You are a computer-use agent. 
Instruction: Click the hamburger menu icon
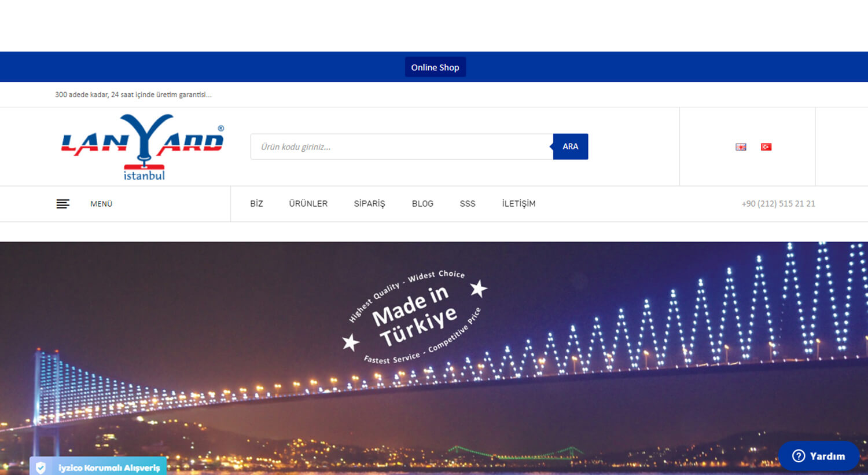tap(62, 204)
